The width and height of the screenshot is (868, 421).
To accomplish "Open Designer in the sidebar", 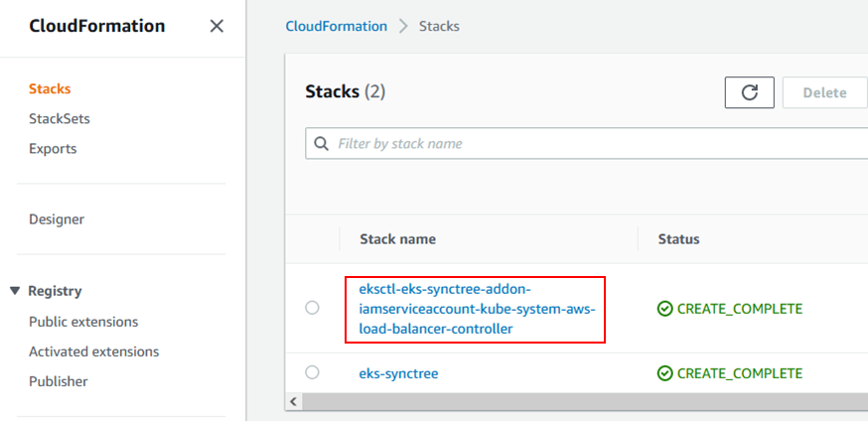I will [x=57, y=219].
